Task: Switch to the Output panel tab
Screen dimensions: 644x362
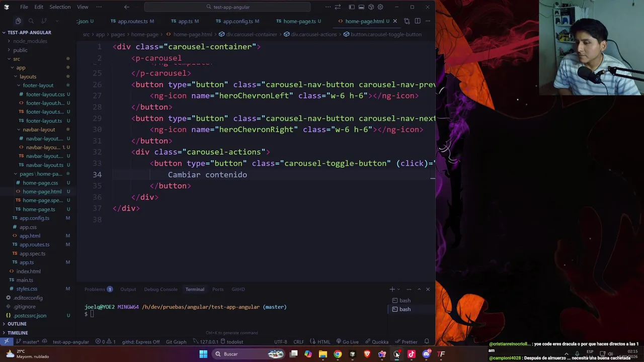Action: [x=128, y=289]
